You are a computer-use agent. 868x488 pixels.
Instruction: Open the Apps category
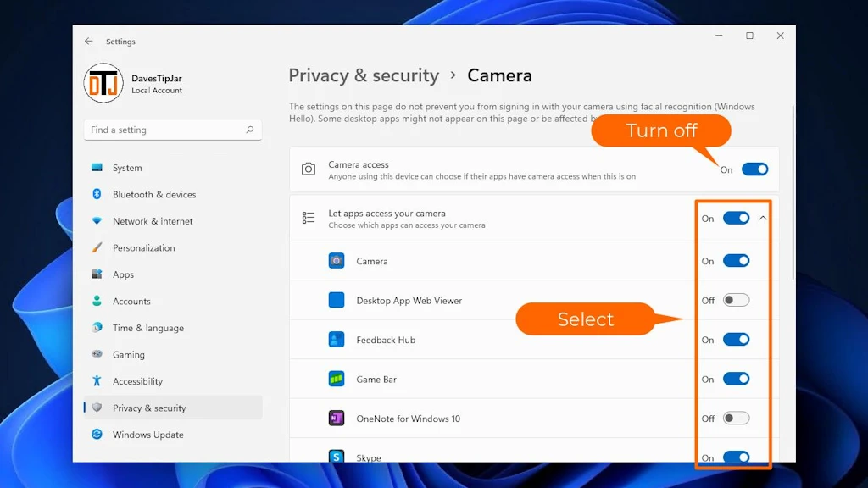tap(173, 274)
